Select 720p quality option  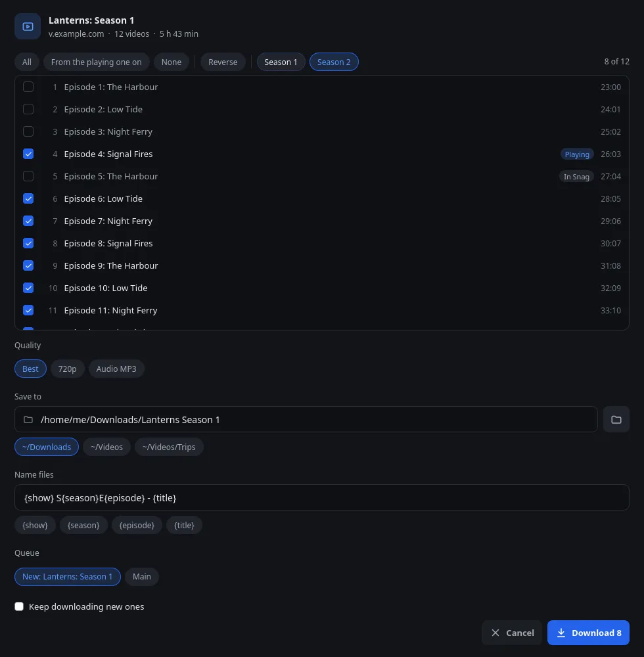[68, 369]
